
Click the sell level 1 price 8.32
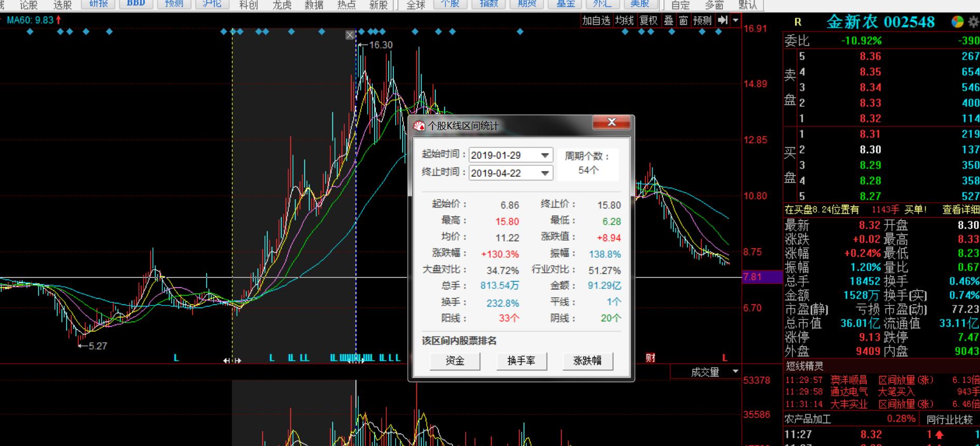[870, 119]
